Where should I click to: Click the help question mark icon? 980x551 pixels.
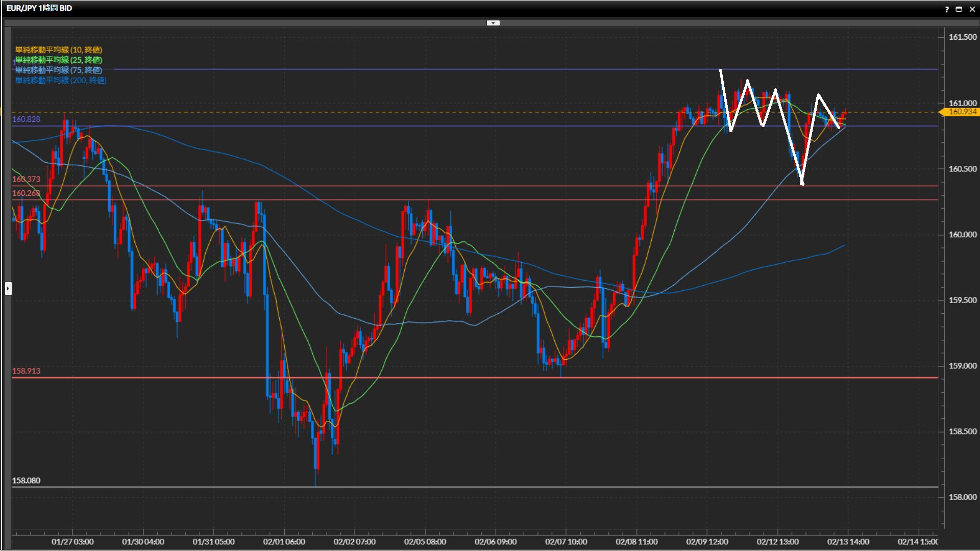pos(947,9)
